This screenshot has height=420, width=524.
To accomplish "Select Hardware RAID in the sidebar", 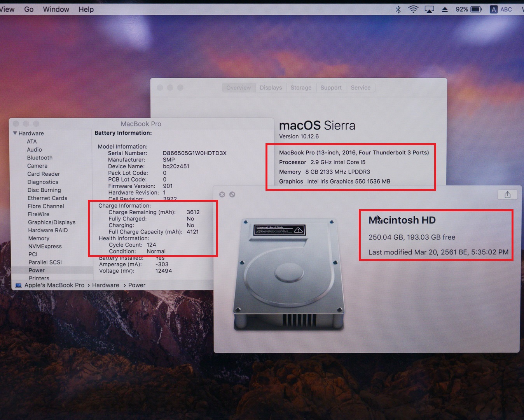I will click(x=48, y=230).
